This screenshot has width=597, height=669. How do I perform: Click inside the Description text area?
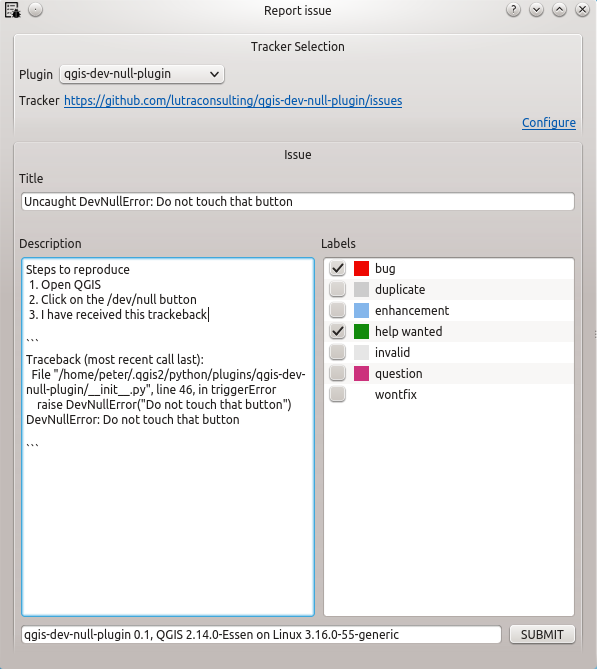[x=168, y=437]
